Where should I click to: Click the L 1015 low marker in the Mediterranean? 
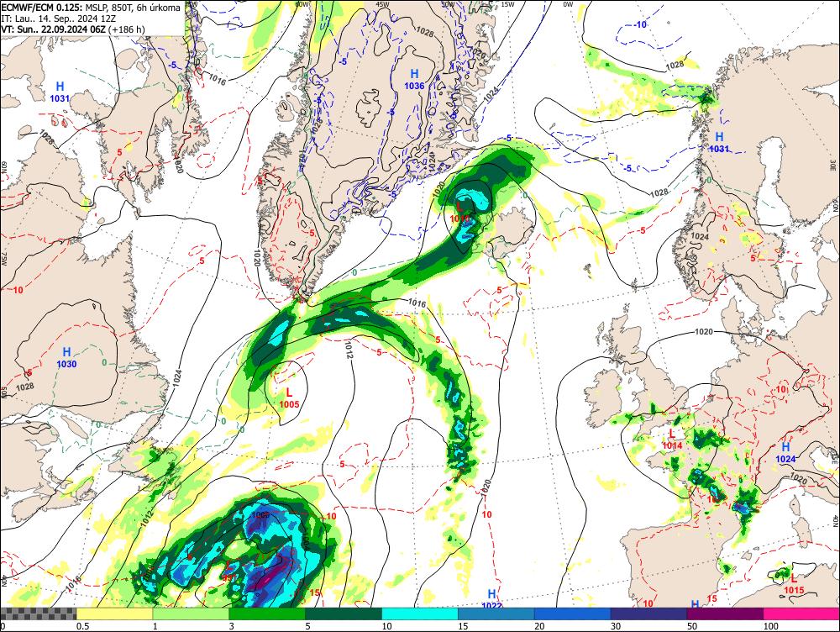click(794, 584)
